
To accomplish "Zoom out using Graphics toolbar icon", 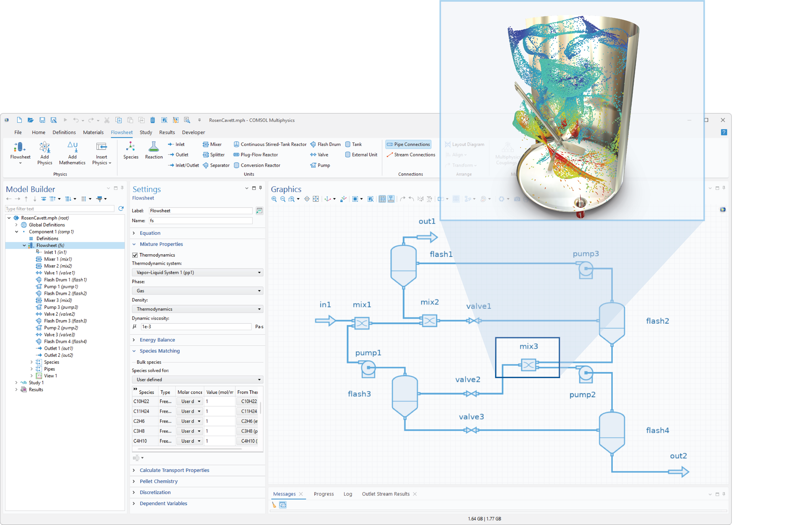I will [283, 199].
